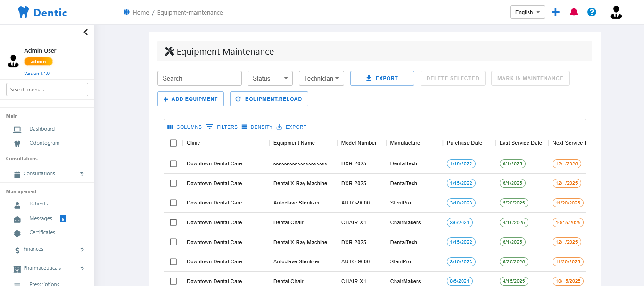Click the user profile avatar icon
This screenshot has width=644, height=286.
point(616,12)
